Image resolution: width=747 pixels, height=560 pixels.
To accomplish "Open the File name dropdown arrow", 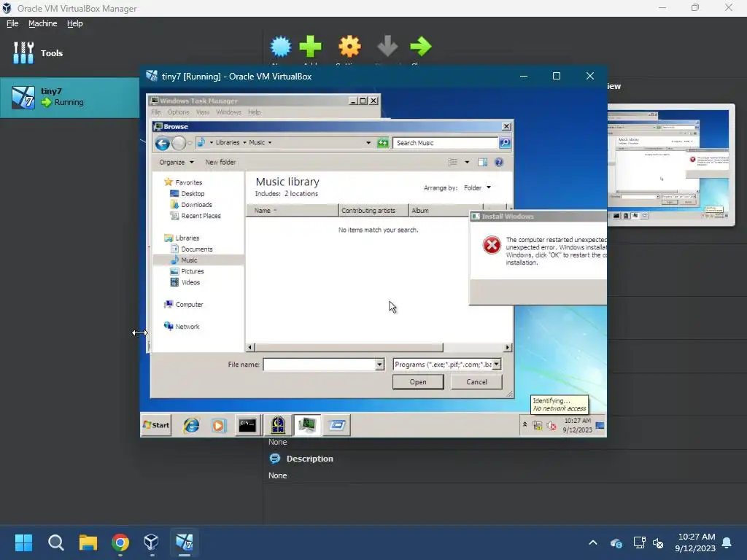I will pos(379,365).
